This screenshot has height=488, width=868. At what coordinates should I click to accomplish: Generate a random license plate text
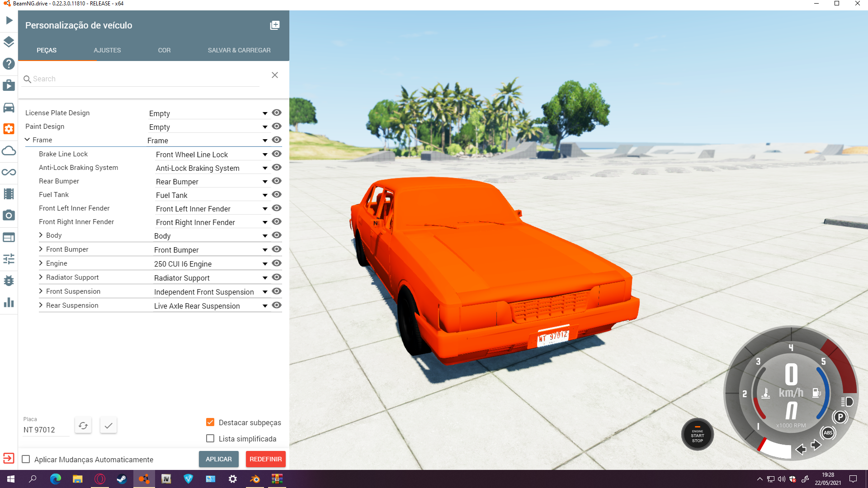point(83,425)
